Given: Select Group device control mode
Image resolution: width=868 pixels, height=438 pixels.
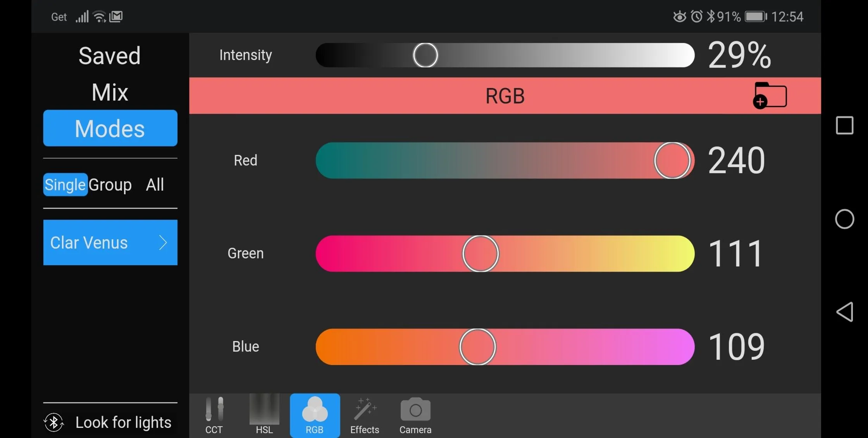Looking at the screenshot, I should click(x=110, y=185).
